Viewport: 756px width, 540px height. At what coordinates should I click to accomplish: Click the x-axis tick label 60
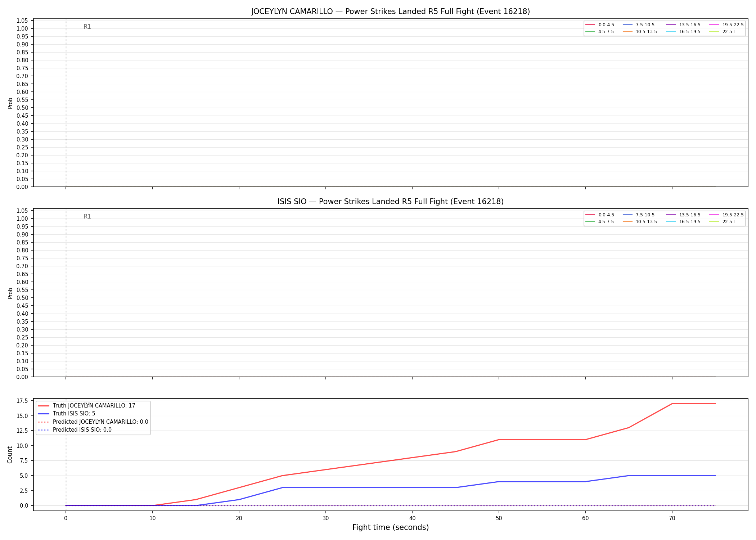pos(585,518)
